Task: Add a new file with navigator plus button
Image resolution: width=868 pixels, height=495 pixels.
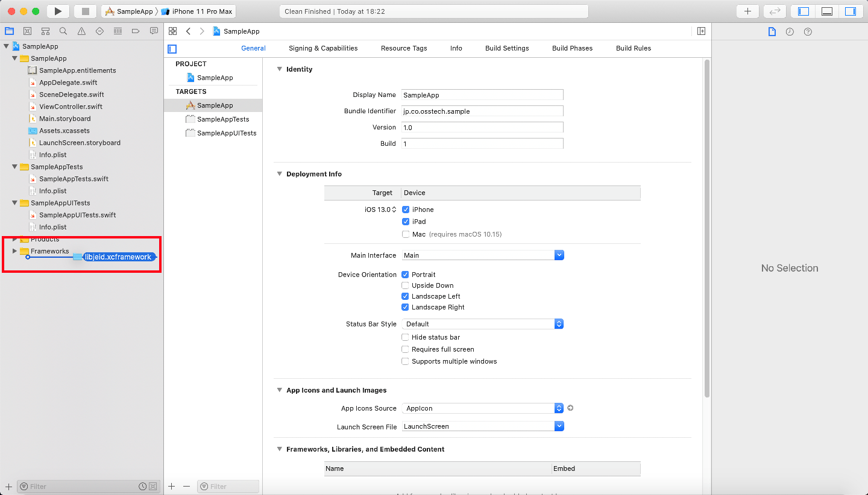Action: point(8,487)
